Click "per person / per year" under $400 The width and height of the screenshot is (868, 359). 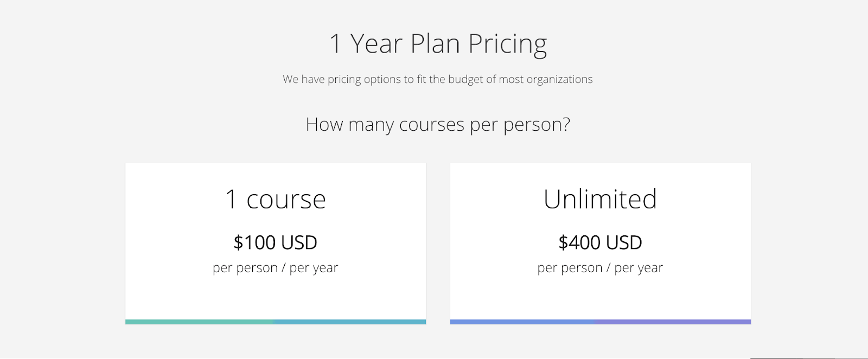(x=601, y=268)
